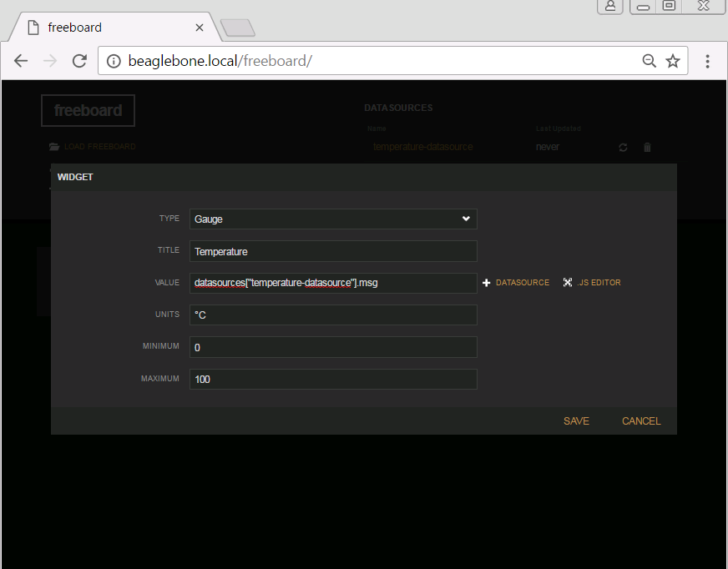Image resolution: width=728 pixels, height=569 pixels.
Task: Click the zoom magnifier icon in address bar
Action: point(649,61)
